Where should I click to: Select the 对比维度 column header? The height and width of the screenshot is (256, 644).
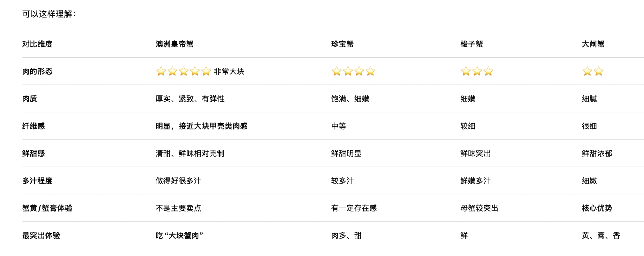click(38, 44)
